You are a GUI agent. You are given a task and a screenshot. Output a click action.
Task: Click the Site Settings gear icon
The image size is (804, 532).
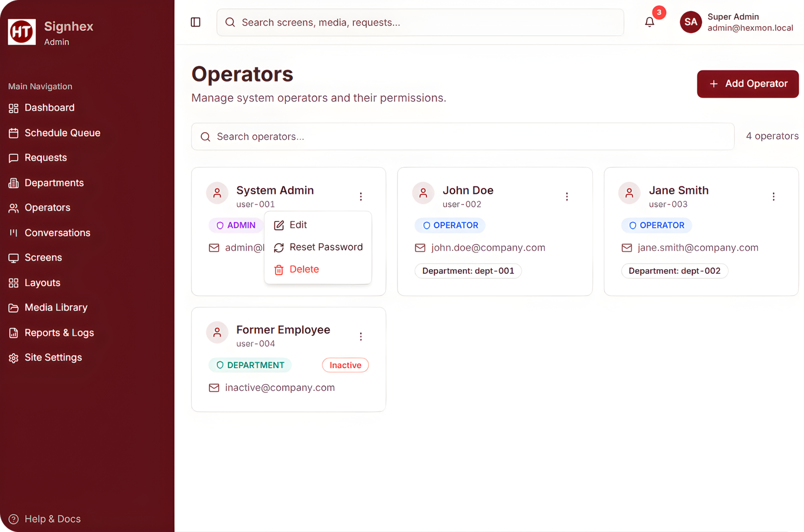click(14, 358)
